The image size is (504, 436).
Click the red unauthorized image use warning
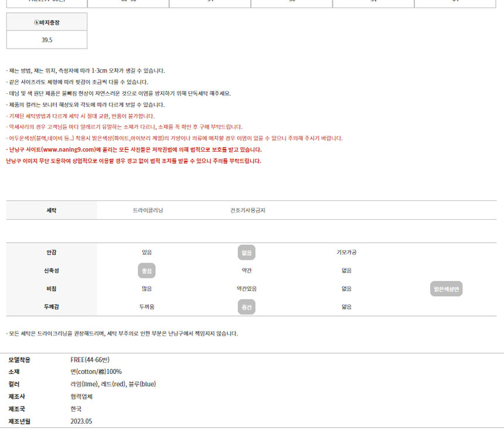click(x=134, y=161)
